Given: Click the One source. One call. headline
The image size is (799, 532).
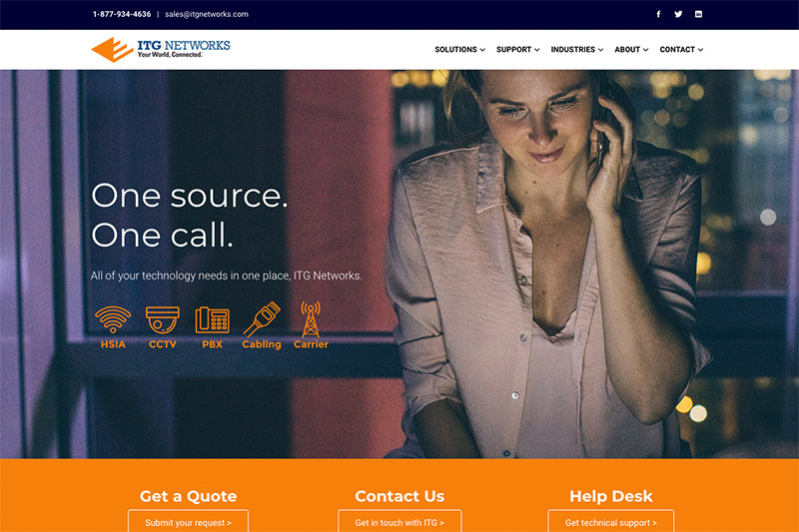Looking at the screenshot, I should coord(190,215).
